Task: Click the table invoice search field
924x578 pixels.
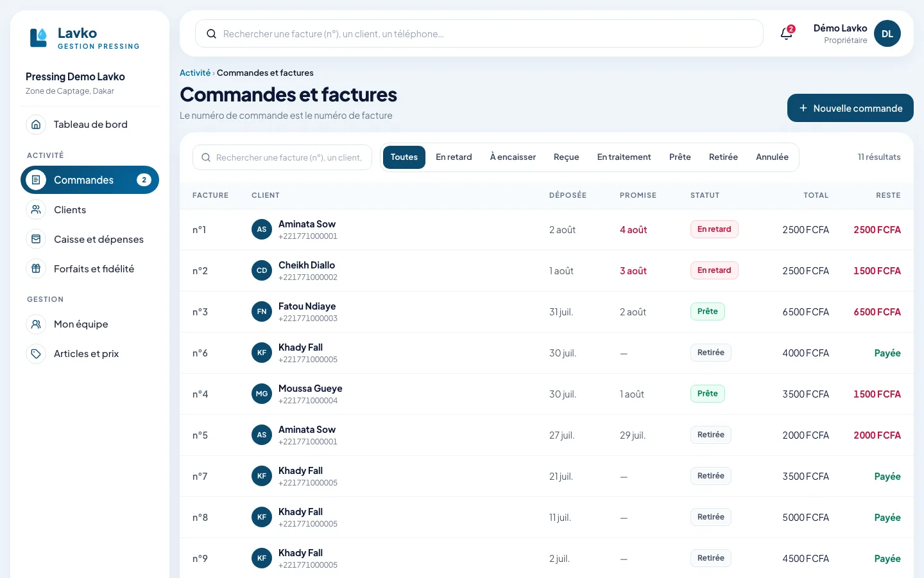Action: coord(282,157)
